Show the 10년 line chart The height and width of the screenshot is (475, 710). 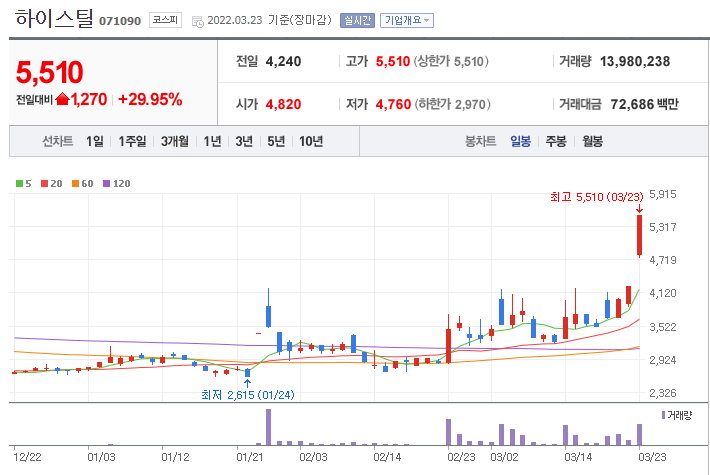click(311, 141)
